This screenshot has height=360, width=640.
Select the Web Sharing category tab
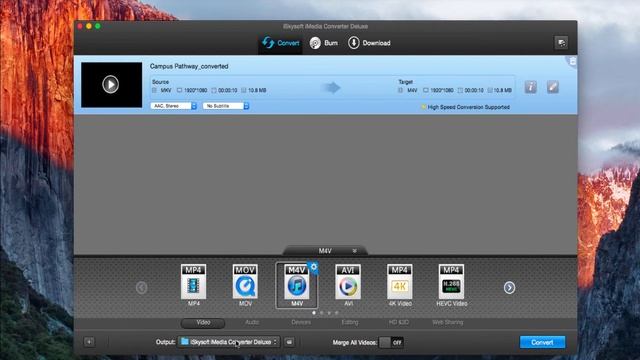pos(447,322)
